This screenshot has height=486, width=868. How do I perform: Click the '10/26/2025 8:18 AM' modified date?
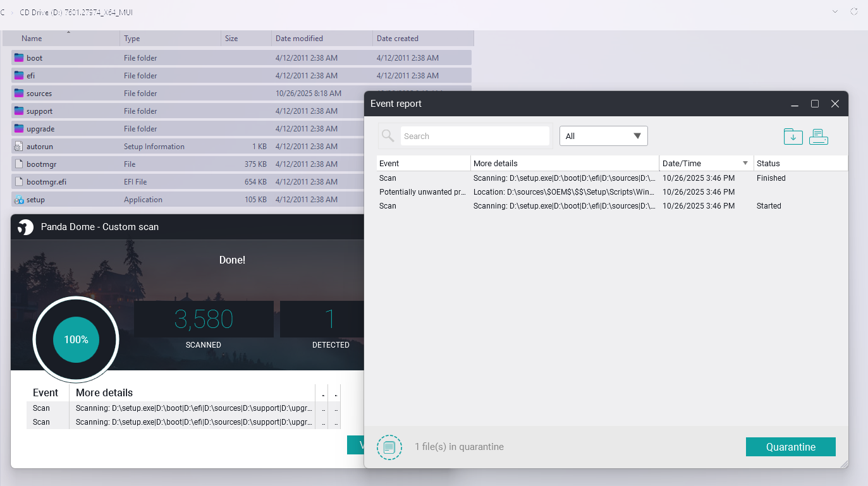pos(309,93)
